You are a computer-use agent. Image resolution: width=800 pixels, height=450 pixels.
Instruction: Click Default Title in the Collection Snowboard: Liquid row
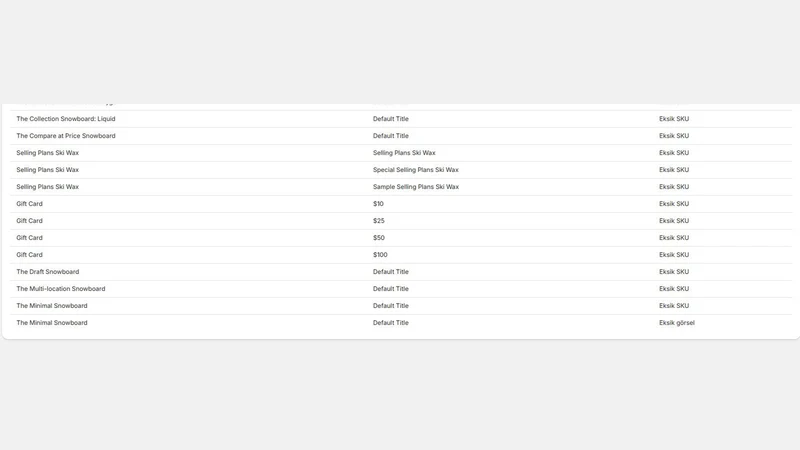click(391, 119)
